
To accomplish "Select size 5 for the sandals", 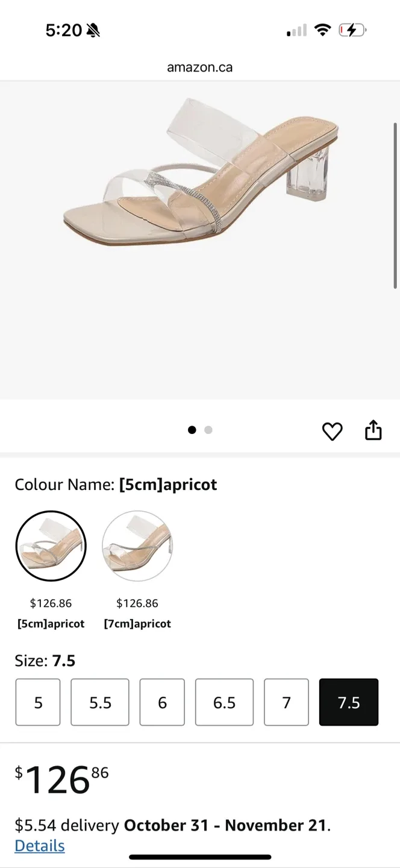I will [37, 702].
